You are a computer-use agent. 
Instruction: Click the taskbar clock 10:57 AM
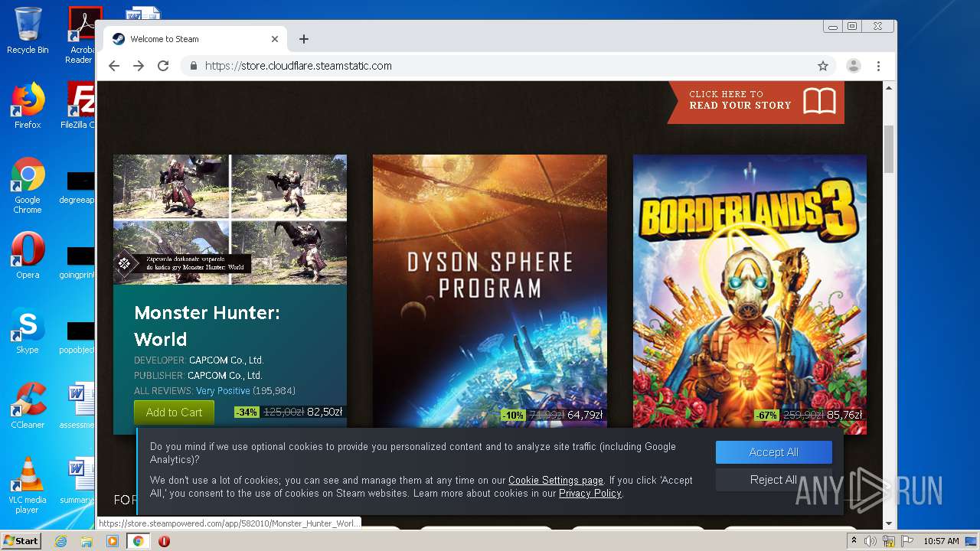point(941,541)
